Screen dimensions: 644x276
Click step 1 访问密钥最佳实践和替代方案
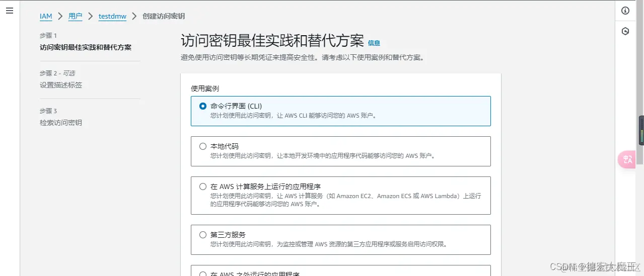click(x=86, y=47)
